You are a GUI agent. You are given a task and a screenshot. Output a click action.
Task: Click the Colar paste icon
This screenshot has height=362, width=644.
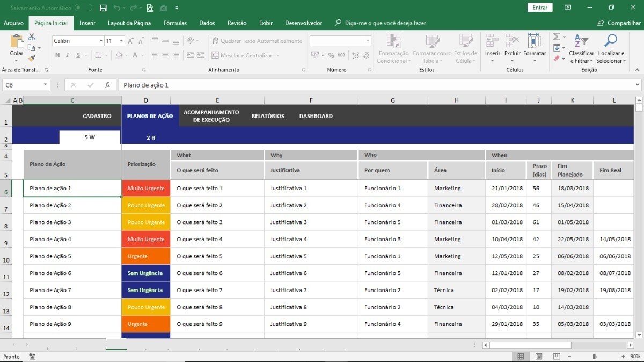pyautogui.click(x=17, y=42)
